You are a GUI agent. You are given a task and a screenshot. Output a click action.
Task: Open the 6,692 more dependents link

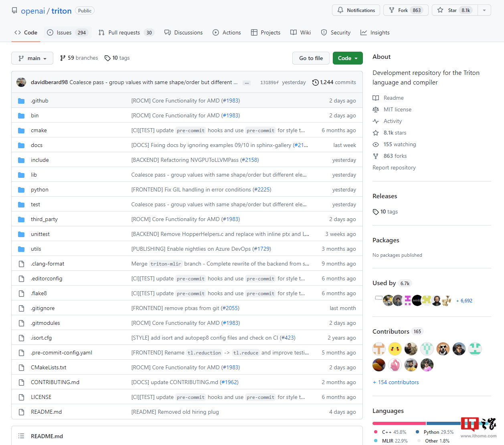[464, 300]
